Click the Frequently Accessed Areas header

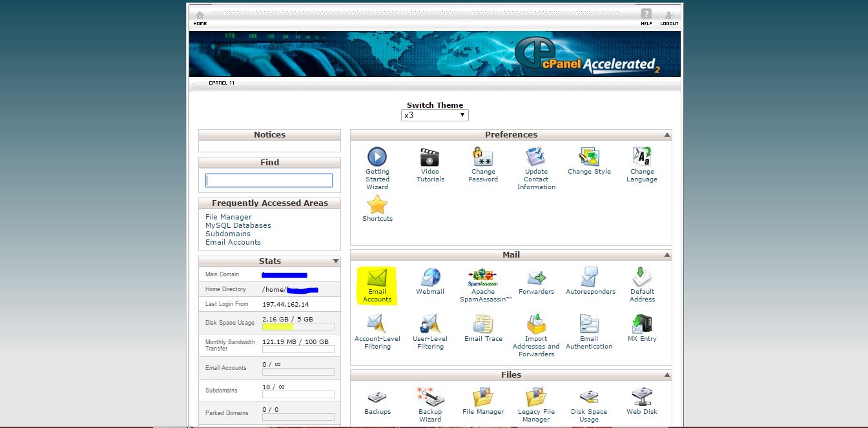pos(269,203)
